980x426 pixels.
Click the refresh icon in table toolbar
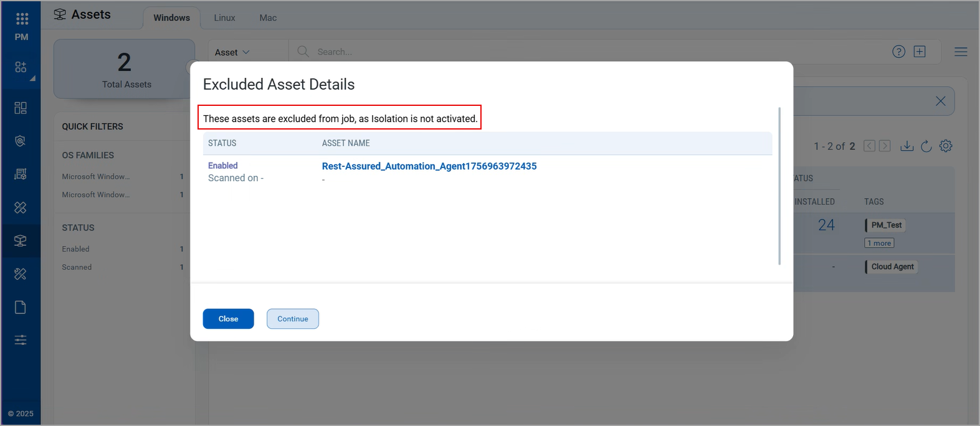(926, 146)
